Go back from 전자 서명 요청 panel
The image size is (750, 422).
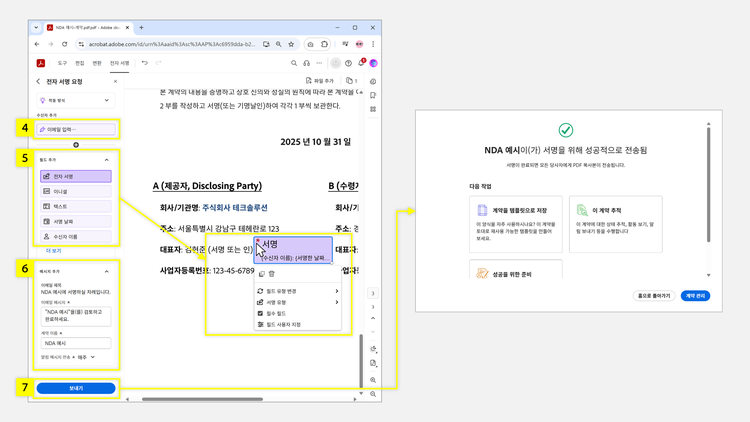click(38, 82)
